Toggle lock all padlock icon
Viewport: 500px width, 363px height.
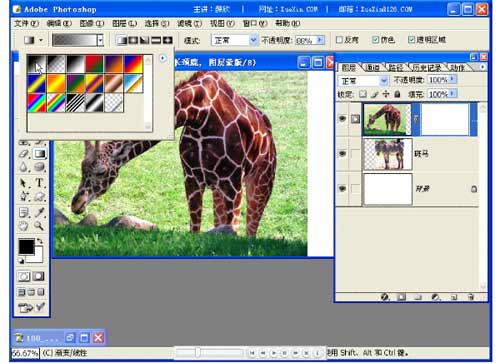[397, 94]
